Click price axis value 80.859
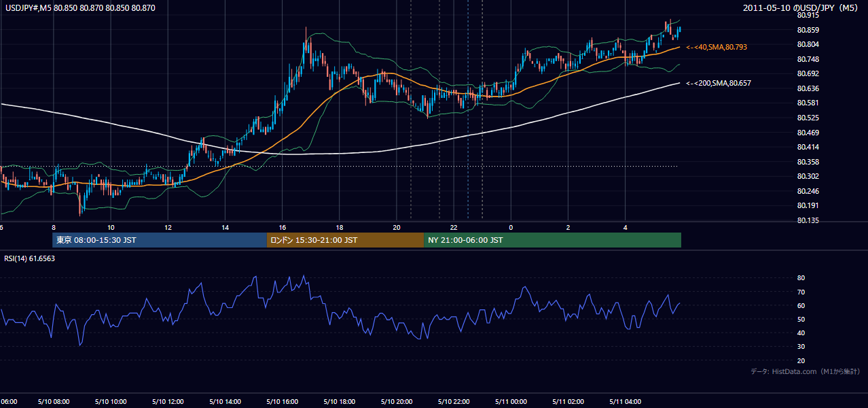Screen dimensions: 868x408 point(808,30)
